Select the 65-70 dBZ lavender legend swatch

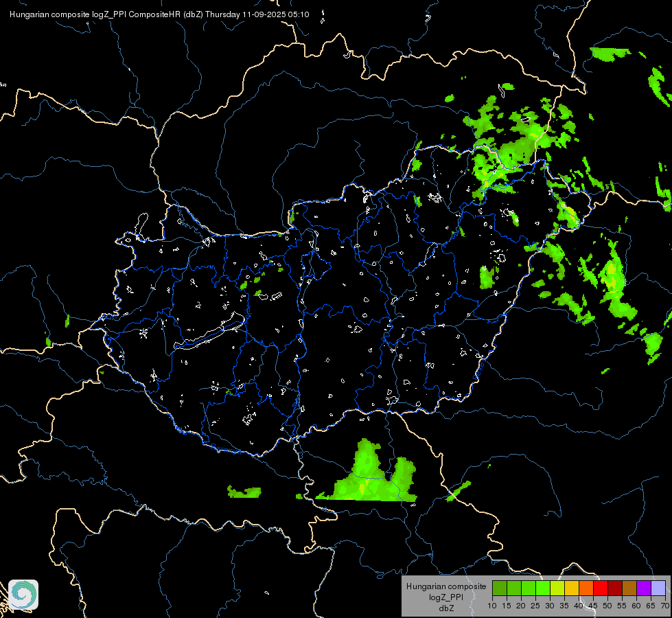coord(658,588)
